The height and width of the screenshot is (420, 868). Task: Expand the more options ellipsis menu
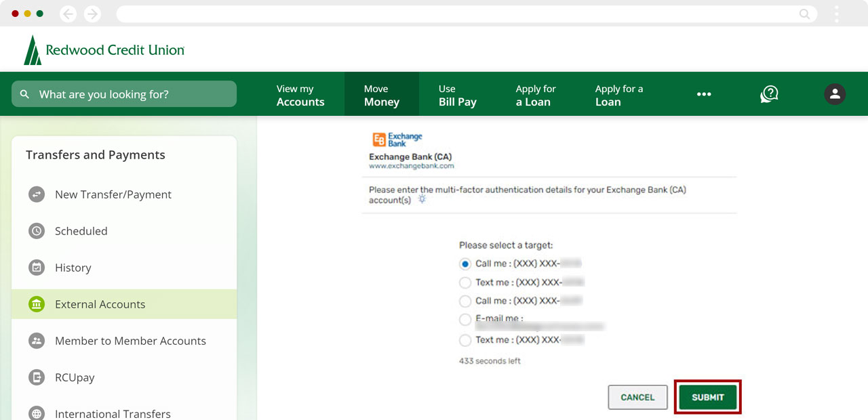point(704,94)
